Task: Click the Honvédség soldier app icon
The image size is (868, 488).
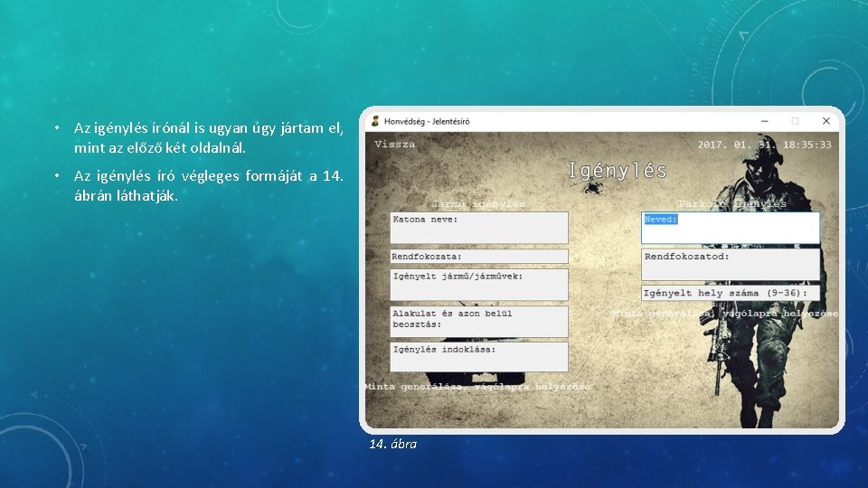Action: pos(374,121)
